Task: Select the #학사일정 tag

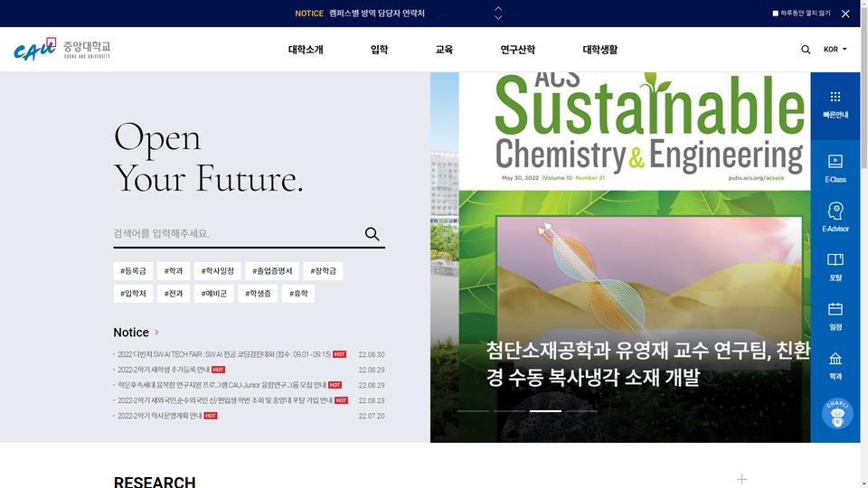Action: click(x=218, y=271)
